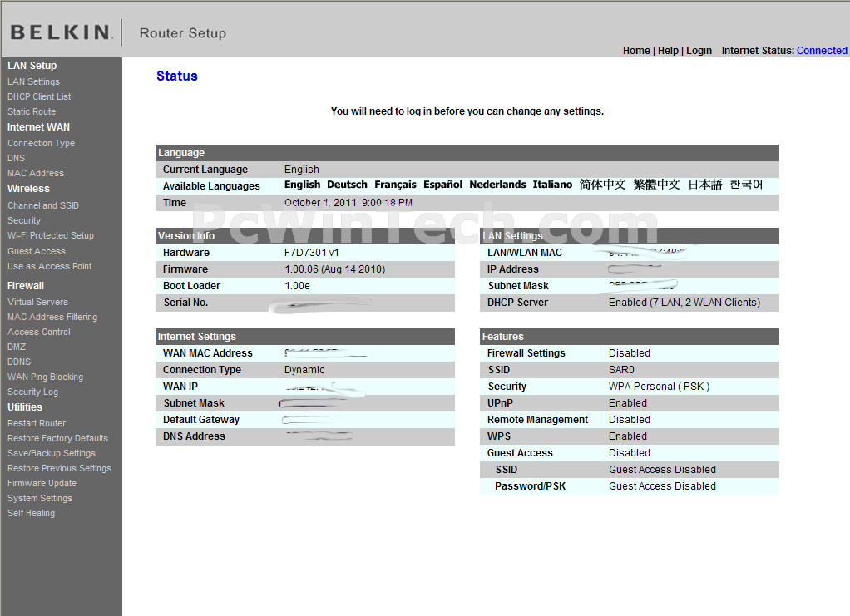The height and width of the screenshot is (616, 850).
Task: Select Restore Factory Defaults
Action: coord(57,438)
